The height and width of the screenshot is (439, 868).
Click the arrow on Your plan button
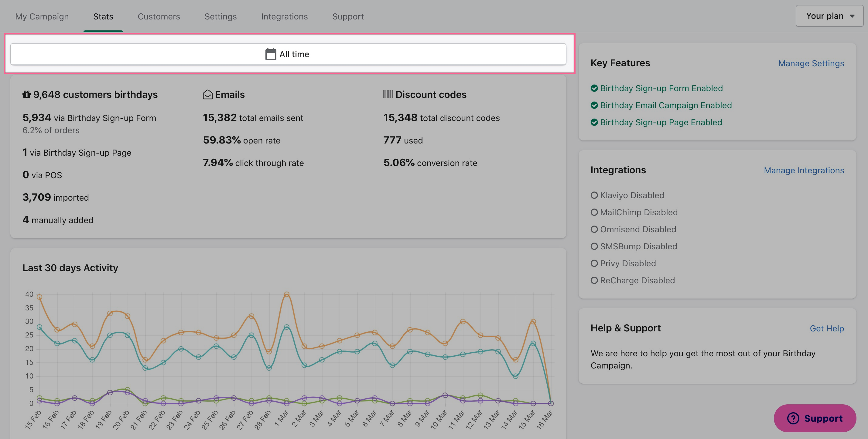(852, 16)
